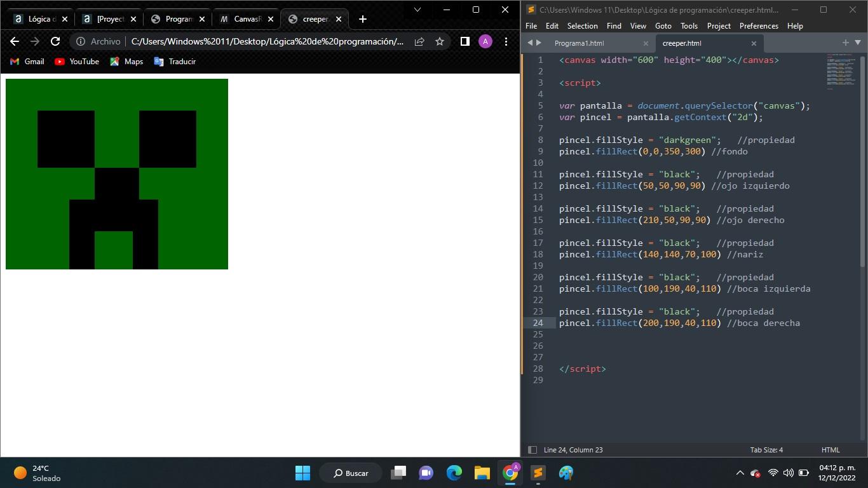The image size is (868, 488).
Task: Click the Chrome address bar URL
Action: pyautogui.click(x=267, y=41)
